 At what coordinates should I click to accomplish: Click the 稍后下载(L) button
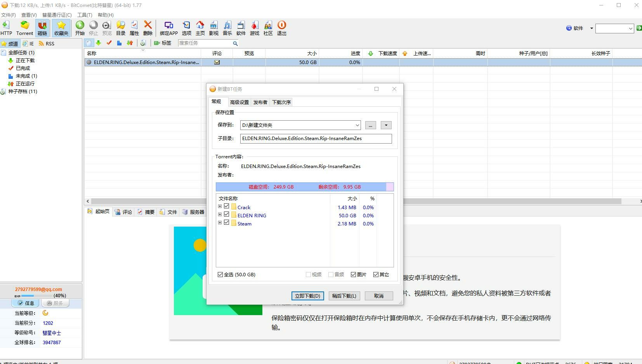pos(344,296)
